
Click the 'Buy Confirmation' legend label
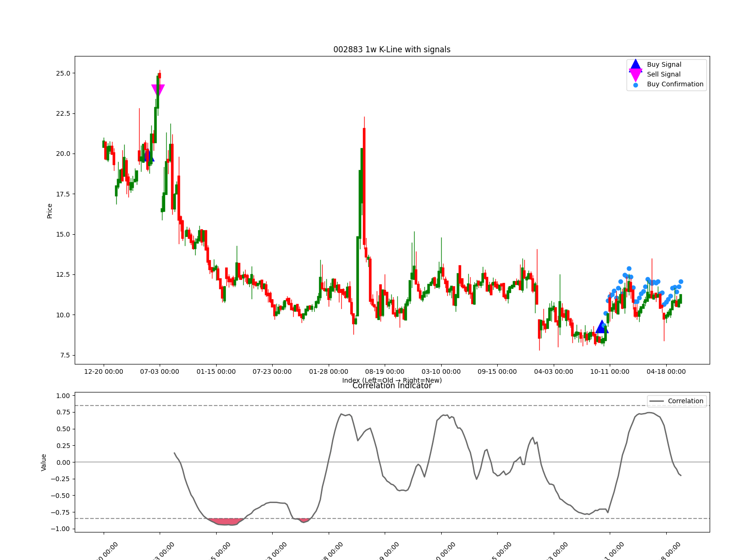(x=675, y=84)
